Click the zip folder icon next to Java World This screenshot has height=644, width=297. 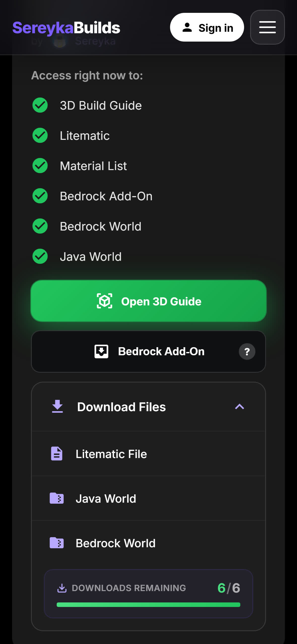[x=57, y=498]
